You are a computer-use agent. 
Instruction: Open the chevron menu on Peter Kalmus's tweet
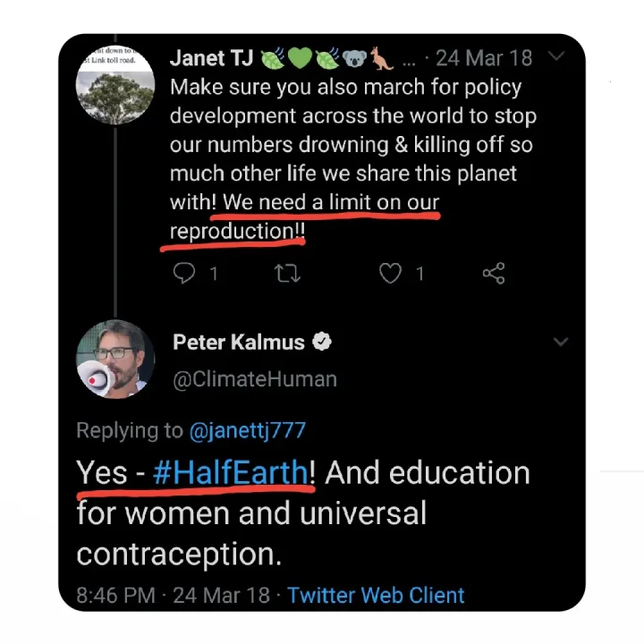coord(561,343)
